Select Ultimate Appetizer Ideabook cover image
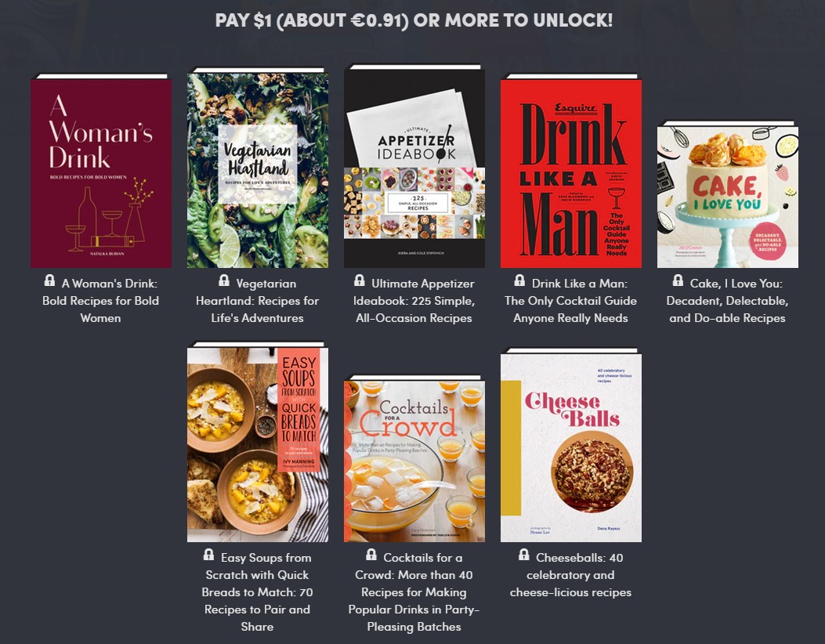Viewport: 825px width, 644px height. (414, 166)
